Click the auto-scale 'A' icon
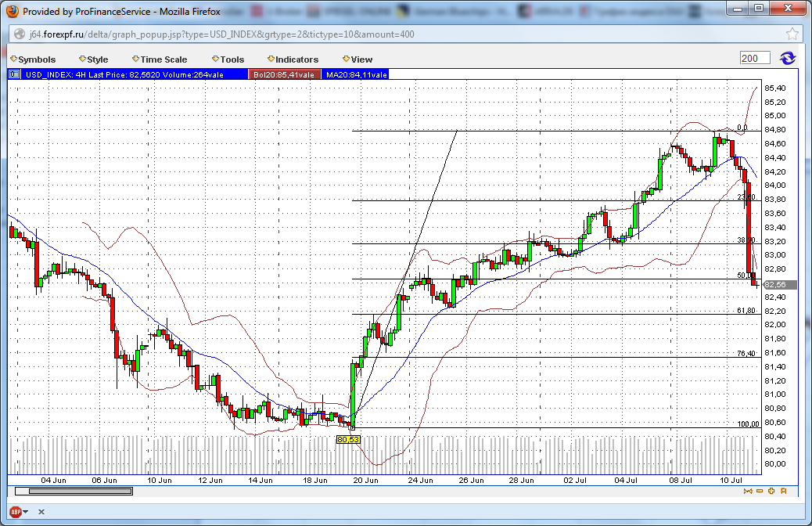 [783, 491]
